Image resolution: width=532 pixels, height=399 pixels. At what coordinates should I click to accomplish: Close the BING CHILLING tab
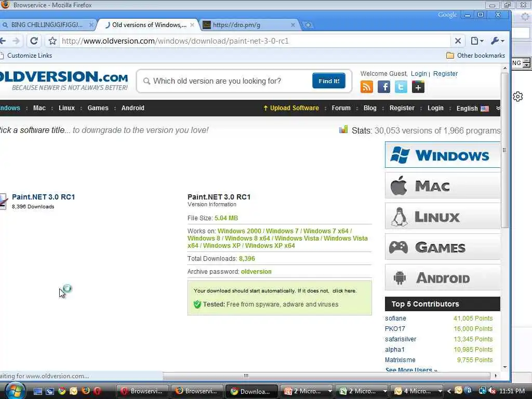click(91, 25)
